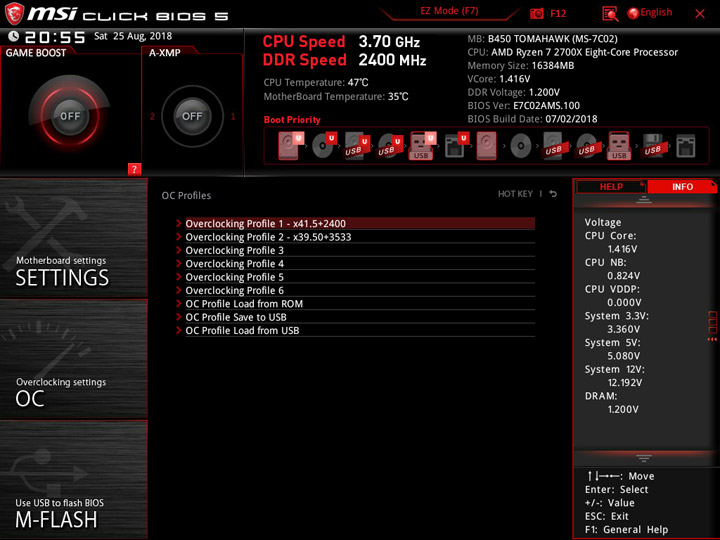
Task: Go back with the return arrow icon
Action: (x=553, y=194)
